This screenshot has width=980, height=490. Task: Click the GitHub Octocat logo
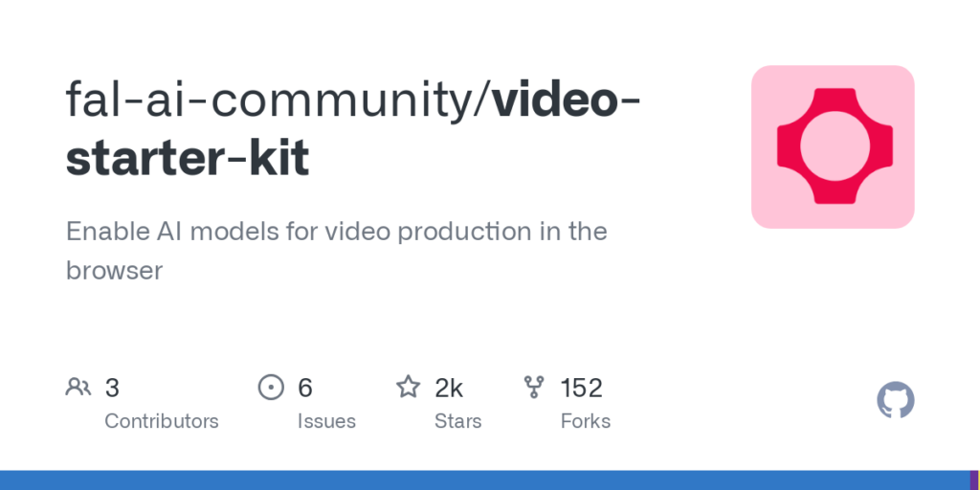[x=896, y=400]
